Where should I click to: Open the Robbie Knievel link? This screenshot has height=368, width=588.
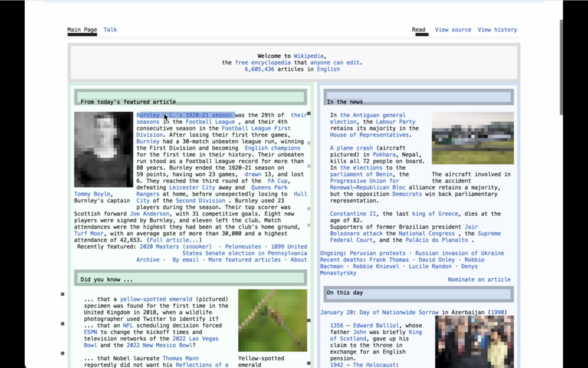click(376, 266)
